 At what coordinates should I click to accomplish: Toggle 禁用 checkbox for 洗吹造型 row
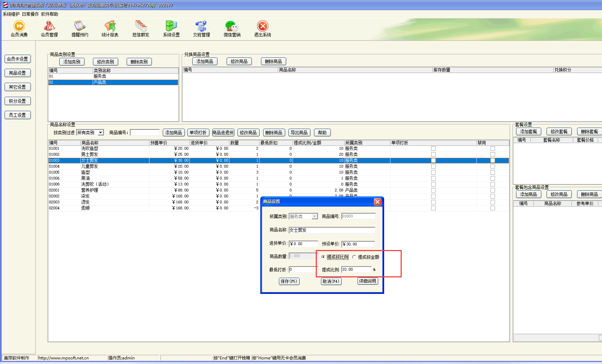pyautogui.click(x=493, y=149)
